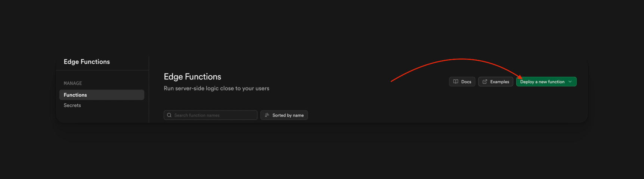Image resolution: width=644 pixels, height=179 pixels.
Task: Select Functions in the Manage menu
Action: pyautogui.click(x=102, y=95)
